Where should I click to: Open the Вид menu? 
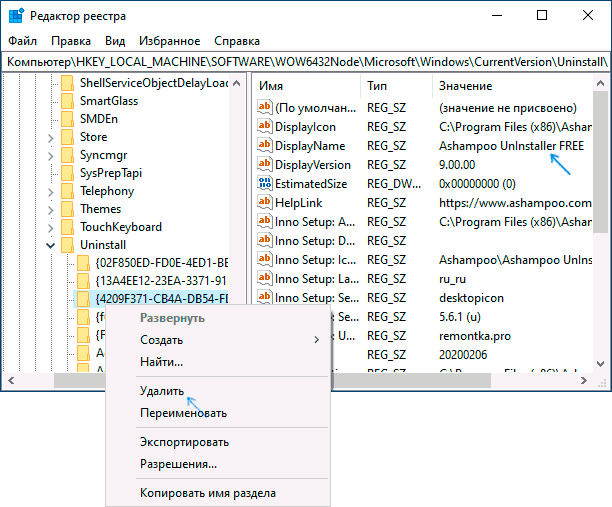[115, 41]
